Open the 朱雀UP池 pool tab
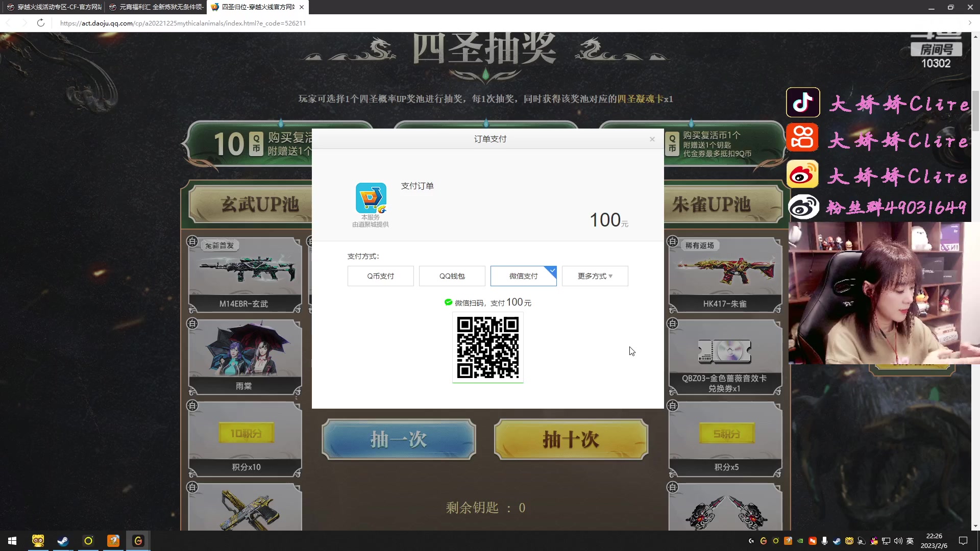This screenshot has width=980, height=551. pyautogui.click(x=723, y=205)
